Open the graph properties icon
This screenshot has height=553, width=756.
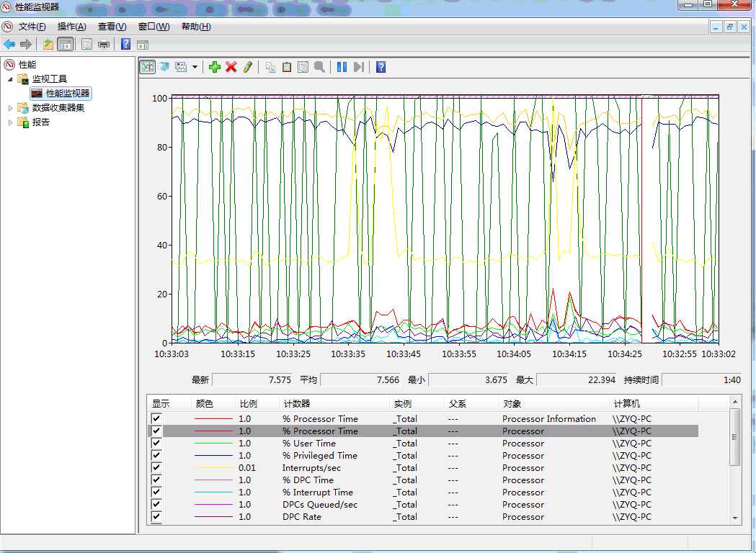click(303, 67)
